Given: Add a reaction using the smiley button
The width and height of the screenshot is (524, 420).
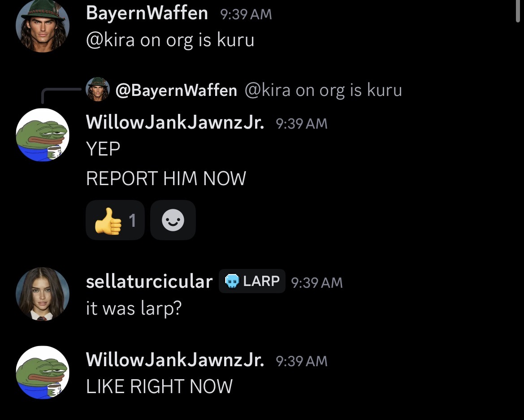Looking at the screenshot, I should tap(173, 220).
